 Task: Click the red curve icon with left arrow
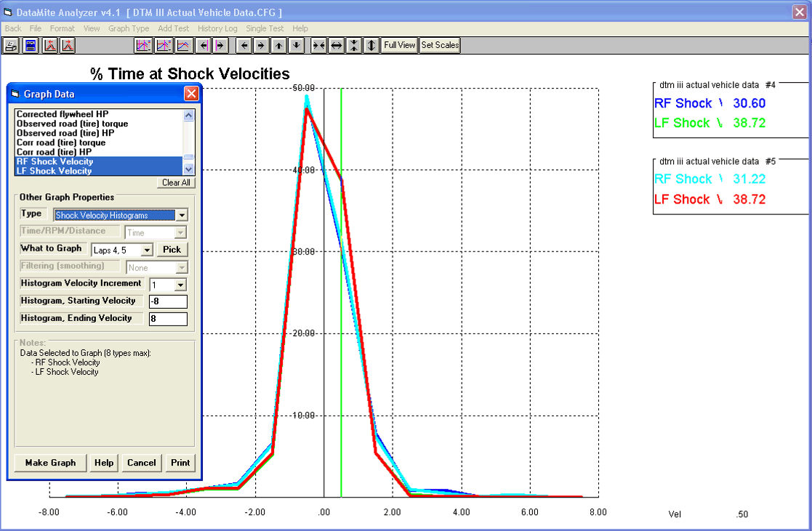pyautogui.click(x=49, y=46)
